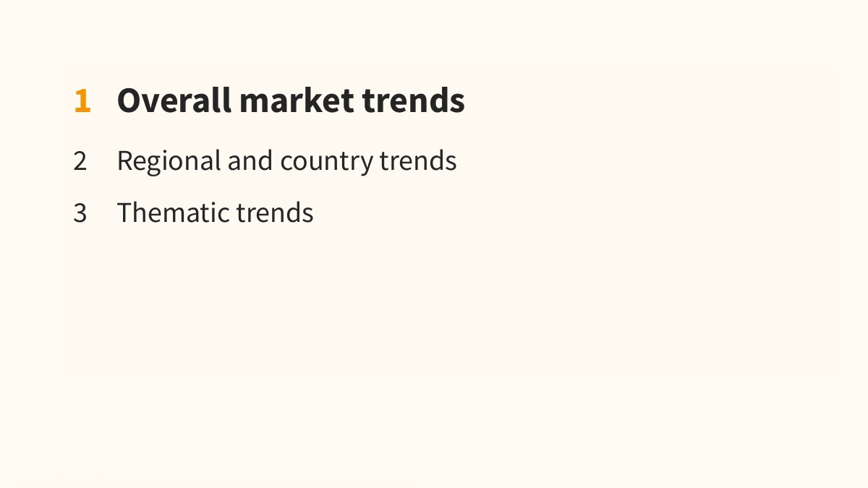
Task: Open 'Regional and country trends' agenda item
Action: click(286, 160)
